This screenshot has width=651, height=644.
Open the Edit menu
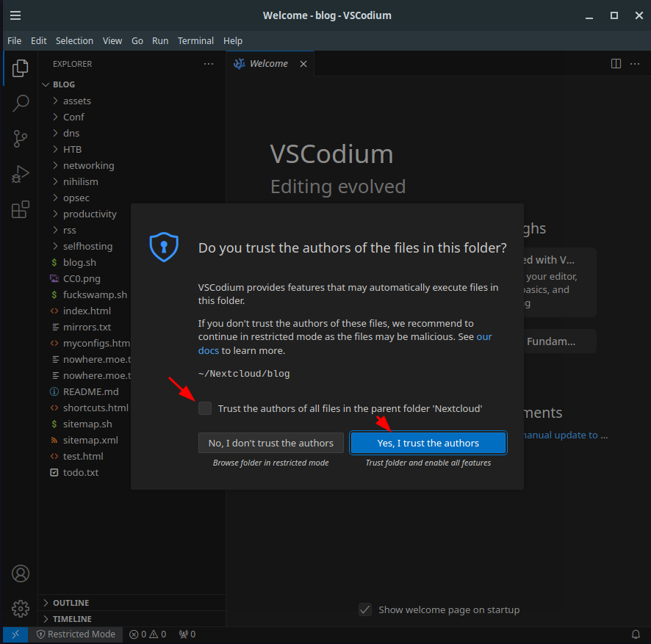pos(39,40)
